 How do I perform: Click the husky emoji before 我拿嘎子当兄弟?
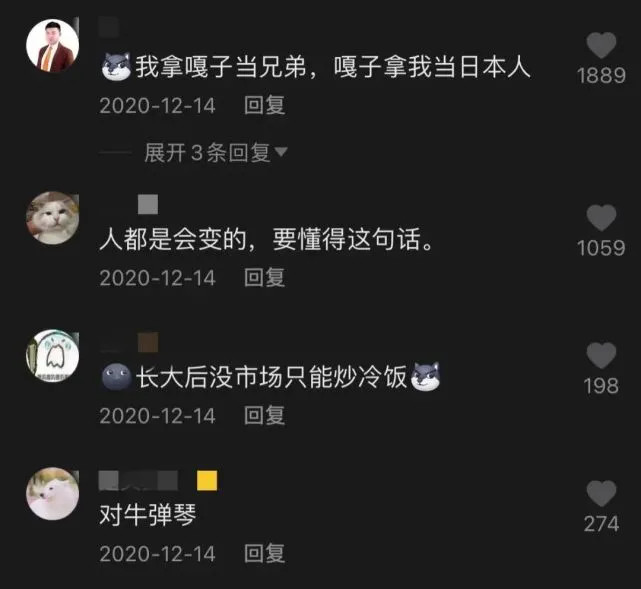[117, 66]
